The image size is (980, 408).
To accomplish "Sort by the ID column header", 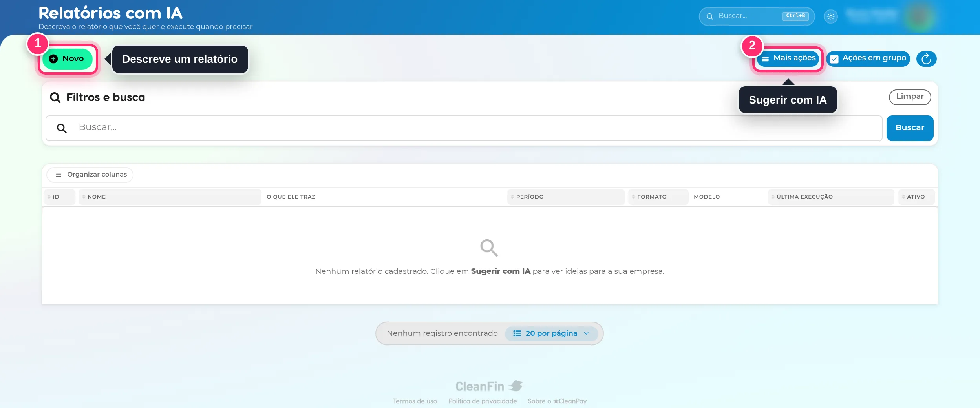I will 59,197.
